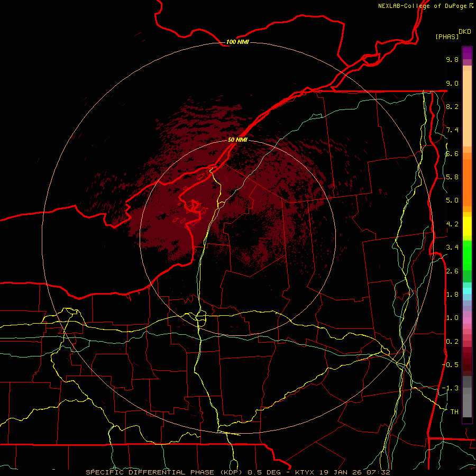Click the peach segment of the color bar

pos(467,108)
